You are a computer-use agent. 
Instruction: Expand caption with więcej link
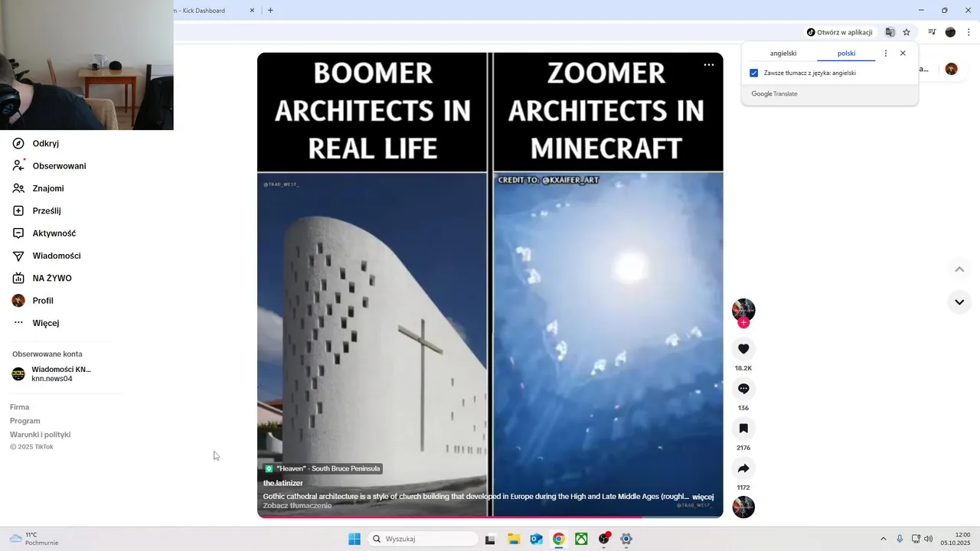tap(703, 497)
